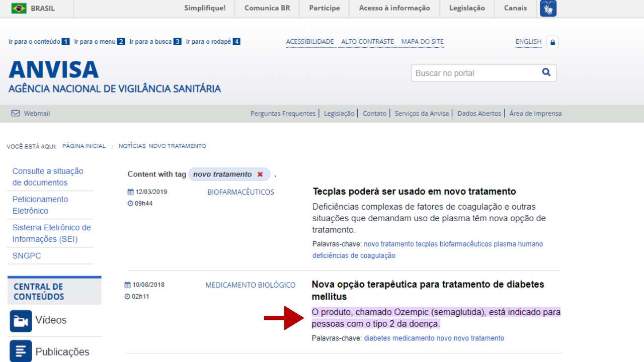
Task: Click the BRASIL label link
Action: coord(43,8)
